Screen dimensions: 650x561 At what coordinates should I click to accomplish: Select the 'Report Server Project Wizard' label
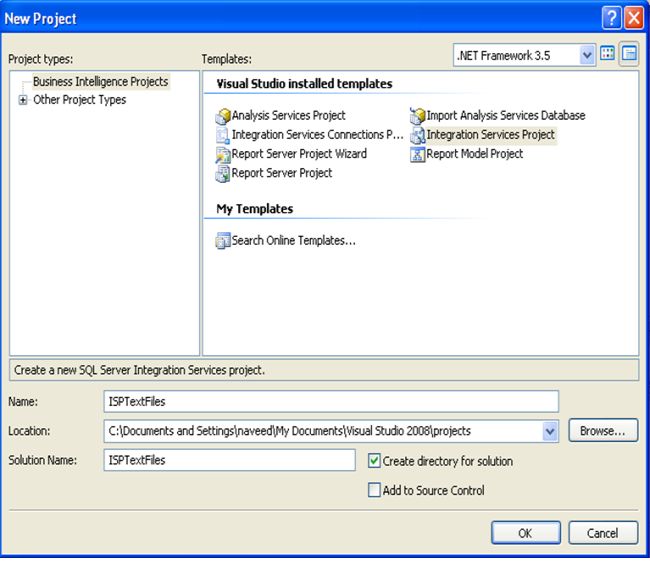pos(299,154)
